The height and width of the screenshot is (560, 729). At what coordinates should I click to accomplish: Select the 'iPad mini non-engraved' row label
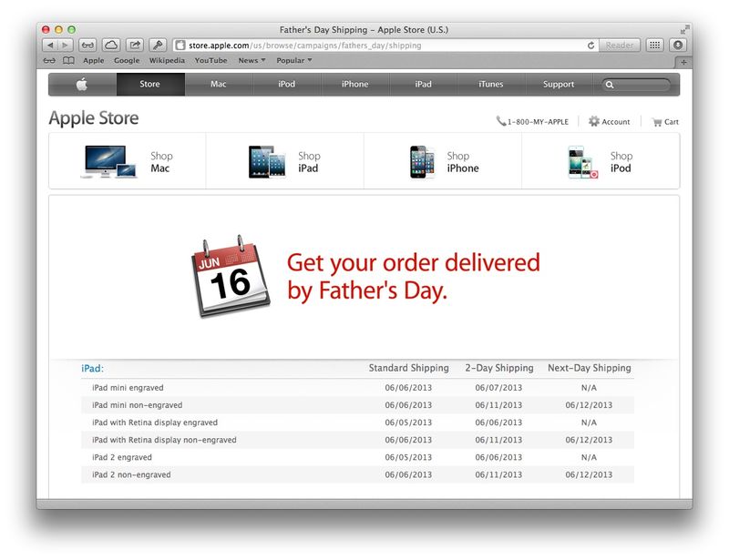pyautogui.click(x=137, y=405)
